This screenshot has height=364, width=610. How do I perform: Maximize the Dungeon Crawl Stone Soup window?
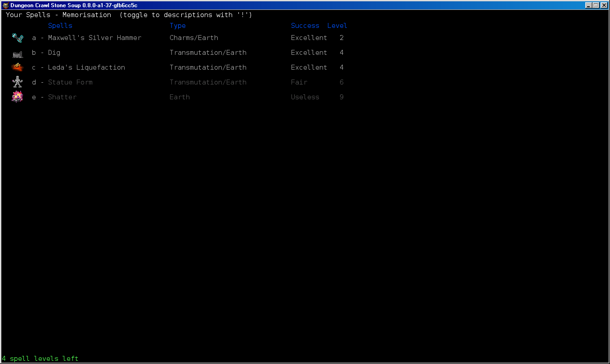[x=596, y=5]
